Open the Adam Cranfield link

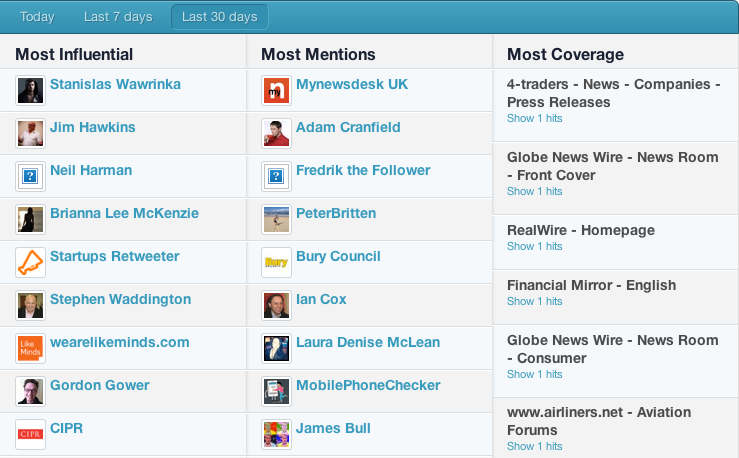pyautogui.click(x=348, y=127)
